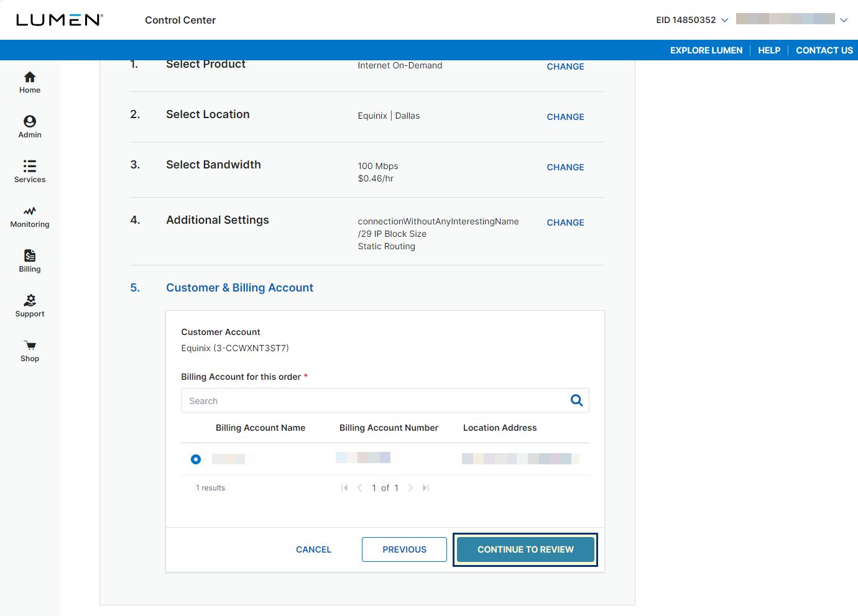Go to previous results page arrow
This screenshot has width=858, height=616.
[359, 488]
